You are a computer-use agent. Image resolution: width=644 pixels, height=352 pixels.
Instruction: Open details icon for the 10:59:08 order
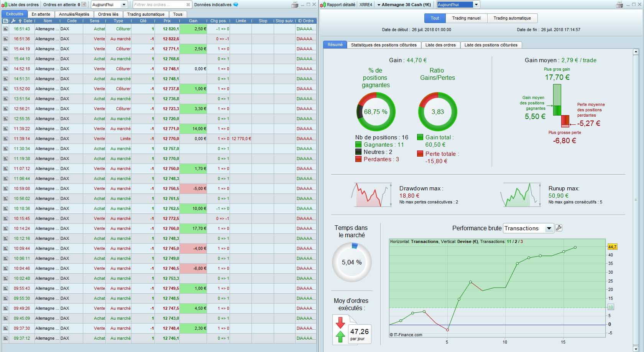pyautogui.click(x=6, y=188)
